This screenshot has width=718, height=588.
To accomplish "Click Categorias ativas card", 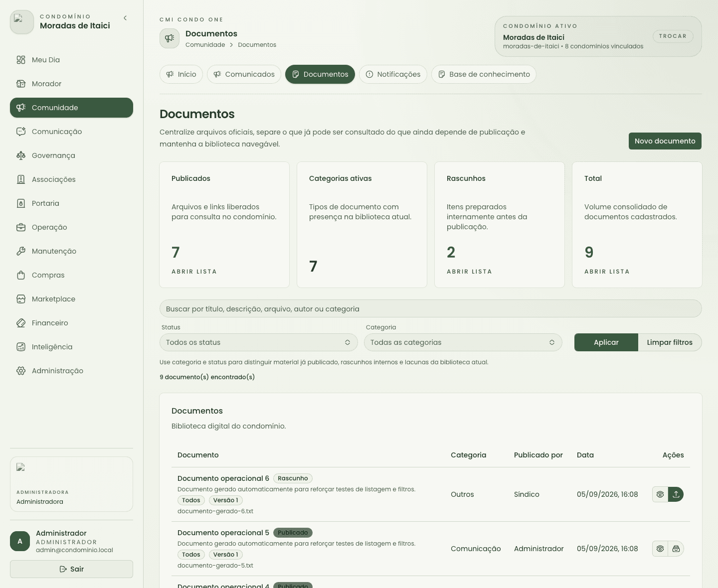I will pyautogui.click(x=362, y=225).
